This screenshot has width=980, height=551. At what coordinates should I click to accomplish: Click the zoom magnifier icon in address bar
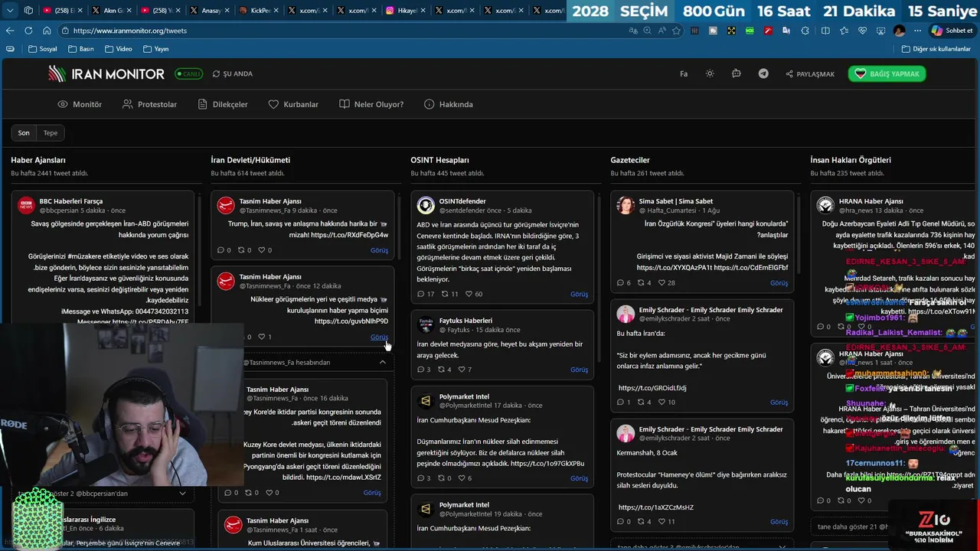click(648, 31)
